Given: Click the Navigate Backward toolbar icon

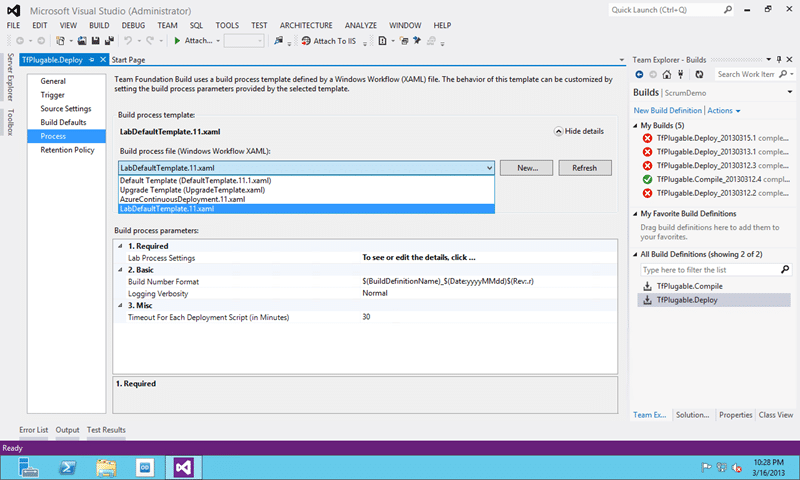Looking at the screenshot, I should tap(20, 41).
